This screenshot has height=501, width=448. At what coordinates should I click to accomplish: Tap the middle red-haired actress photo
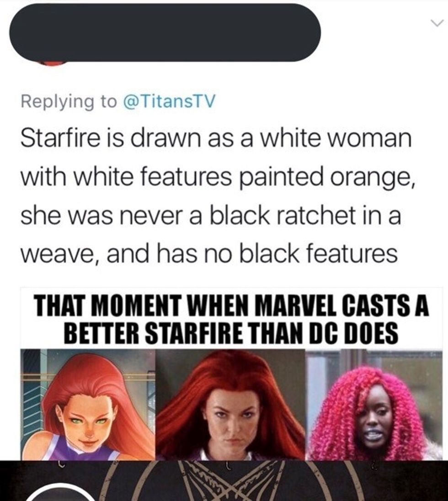[x=230, y=405]
